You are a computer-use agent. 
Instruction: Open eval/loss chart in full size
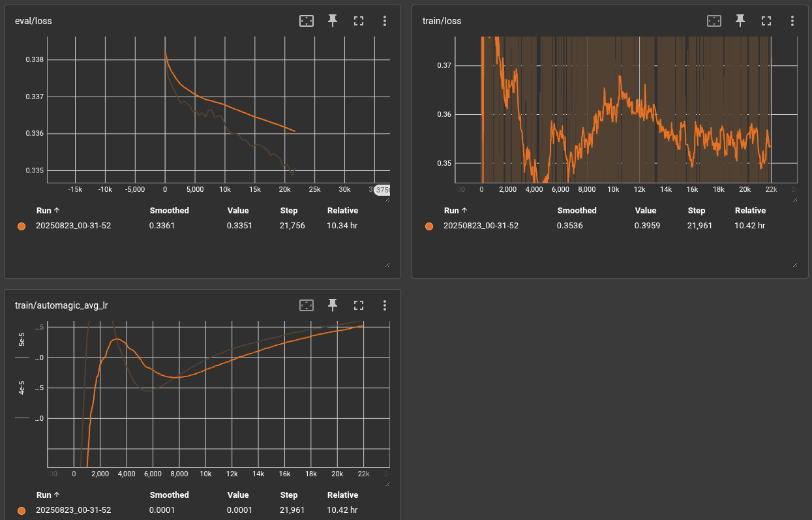click(x=358, y=21)
